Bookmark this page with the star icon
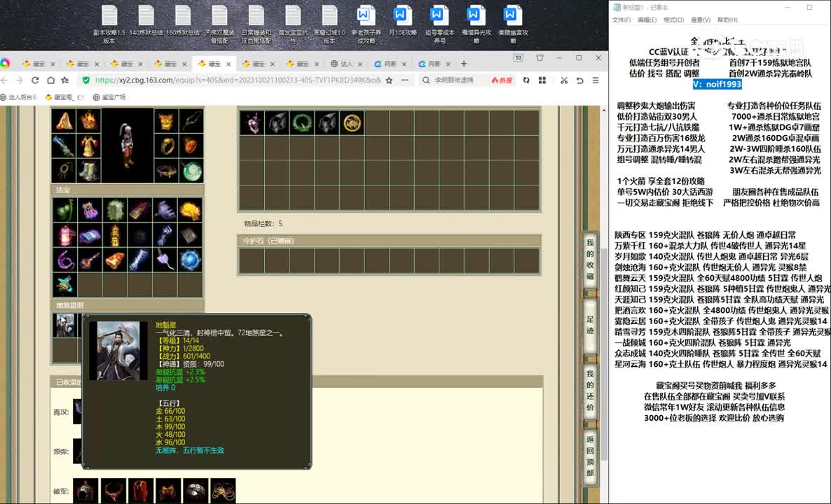This screenshot has width=831, height=504. pyautogui.click(x=390, y=80)
